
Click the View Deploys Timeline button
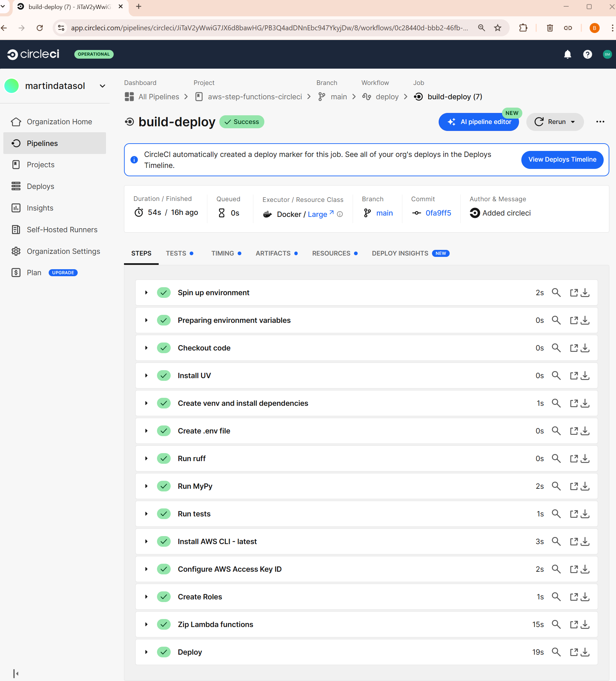click(x=562, y=160)
